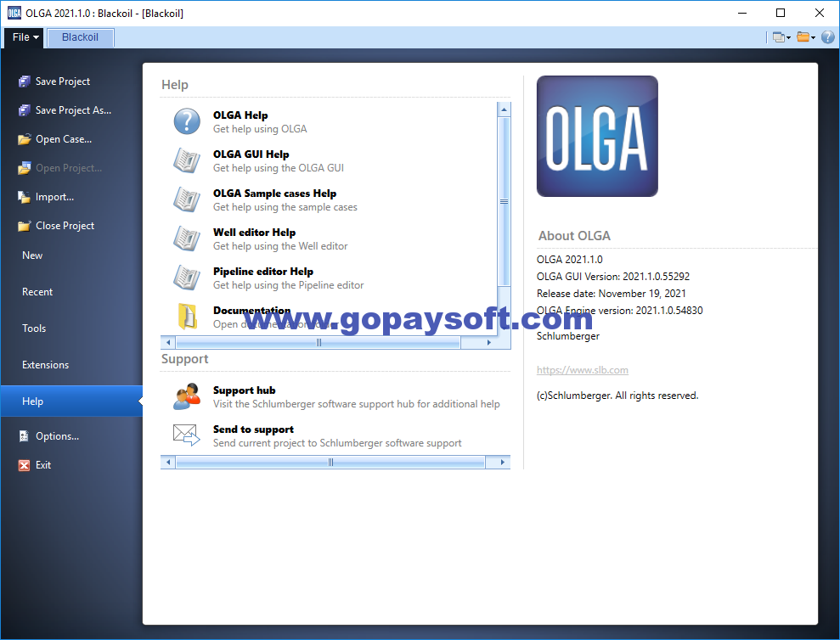Click the help icon in top-right toolbar
This screenshot has height=640, width=840.
pos(827,37)
